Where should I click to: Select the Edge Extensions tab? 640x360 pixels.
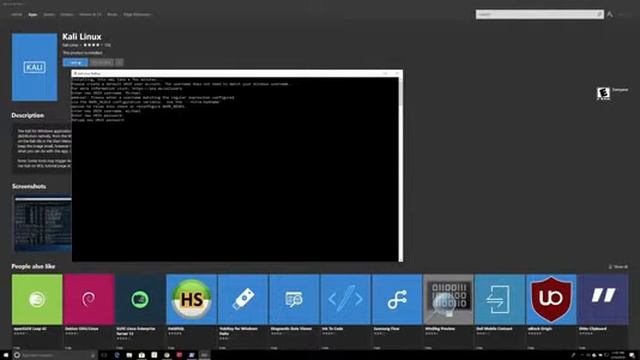click(x=137, y=14)
